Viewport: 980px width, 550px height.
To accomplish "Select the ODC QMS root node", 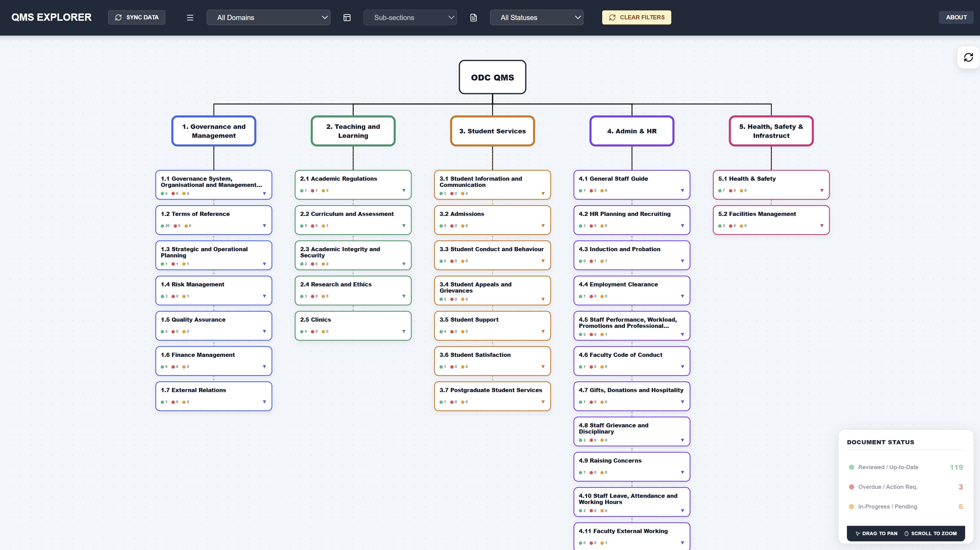I will click(x=492, y=77).
